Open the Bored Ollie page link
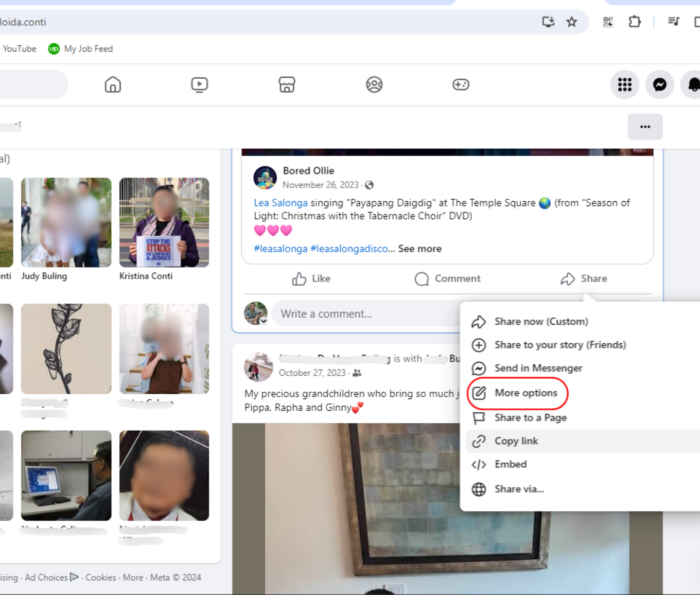The height and width of the screenshot is (595, 700). tap(309, 171)
